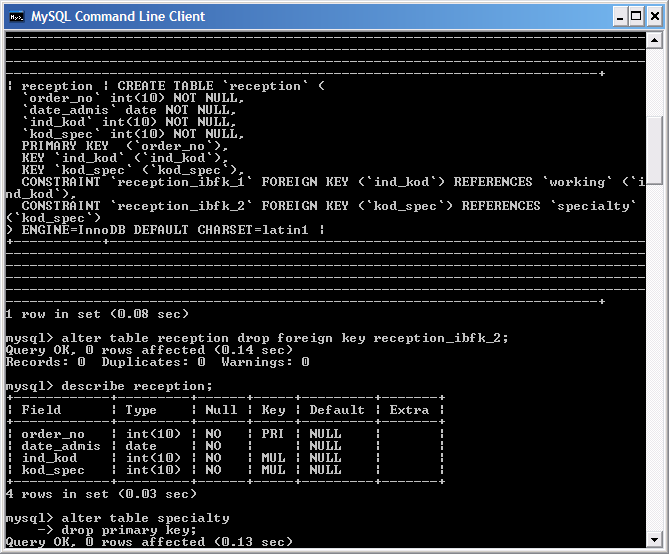Click the '`kod_spec` int(10) NOT NULL' line
The width and height of the screenshot is (669, 554).
[133, 134]
